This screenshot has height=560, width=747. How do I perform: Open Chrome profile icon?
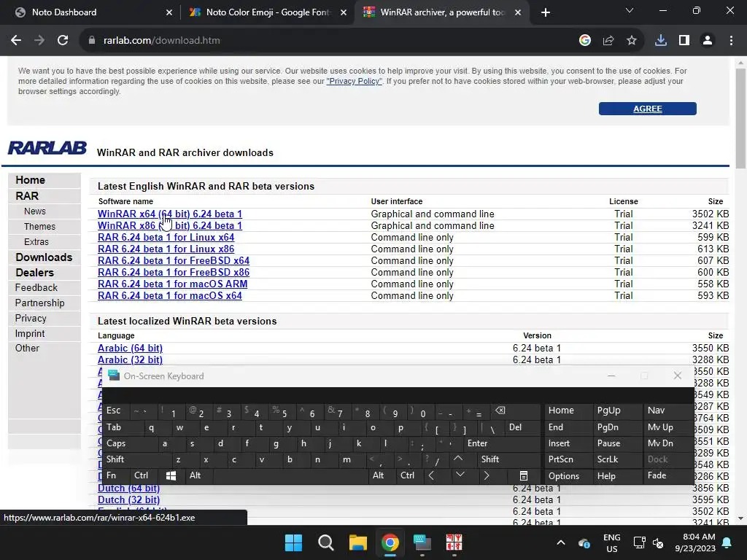tap(708, 41)
